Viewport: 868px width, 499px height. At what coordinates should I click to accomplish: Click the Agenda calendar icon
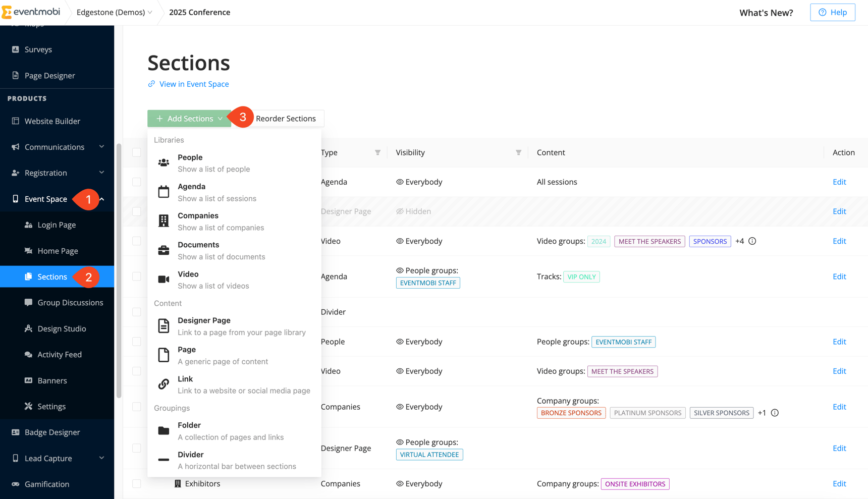coord(163,192)
